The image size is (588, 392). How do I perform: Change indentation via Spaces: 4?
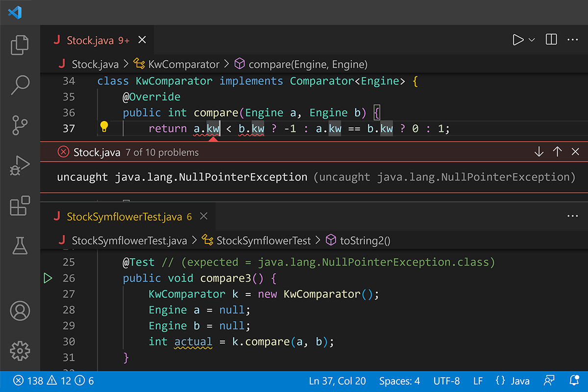(399, 381)
